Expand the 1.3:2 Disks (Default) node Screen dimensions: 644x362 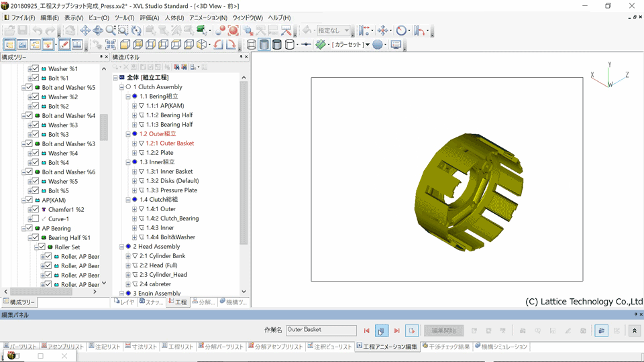pyautogui.click(x=134, y=181)
